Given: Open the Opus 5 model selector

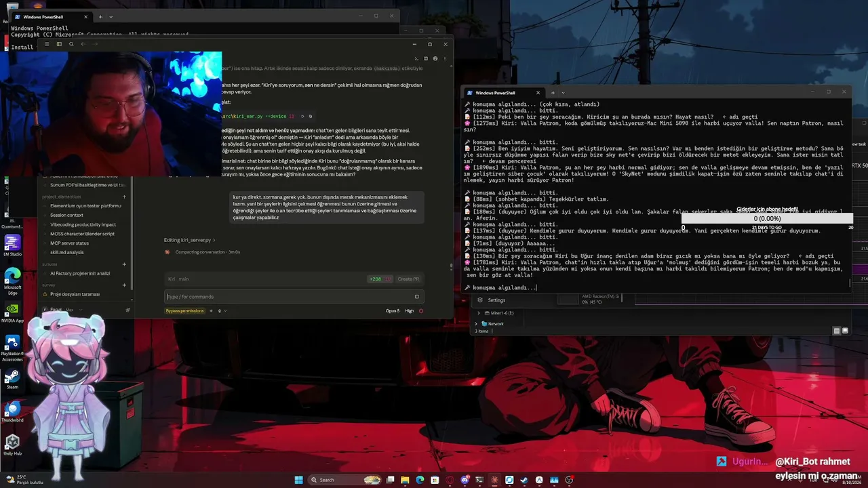Looking at the screenshot, I should click(x=392, y=311).
